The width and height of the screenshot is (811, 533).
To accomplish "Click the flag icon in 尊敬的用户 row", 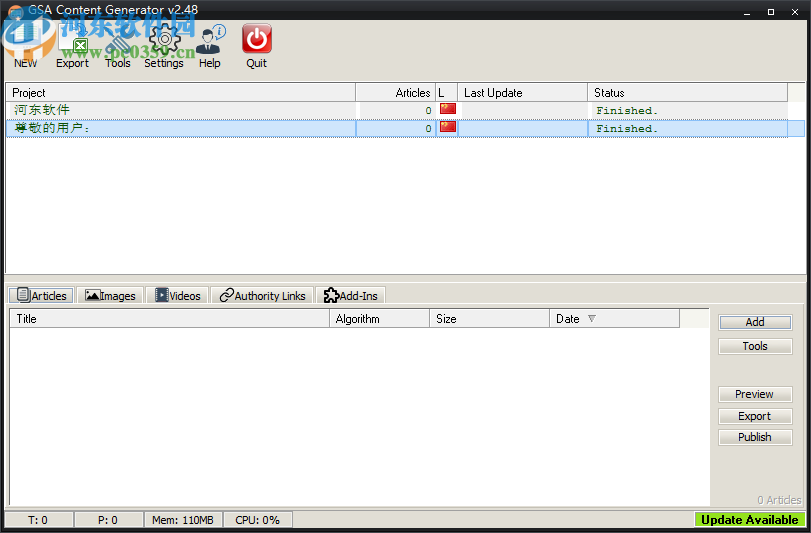I will pos(448,127).
